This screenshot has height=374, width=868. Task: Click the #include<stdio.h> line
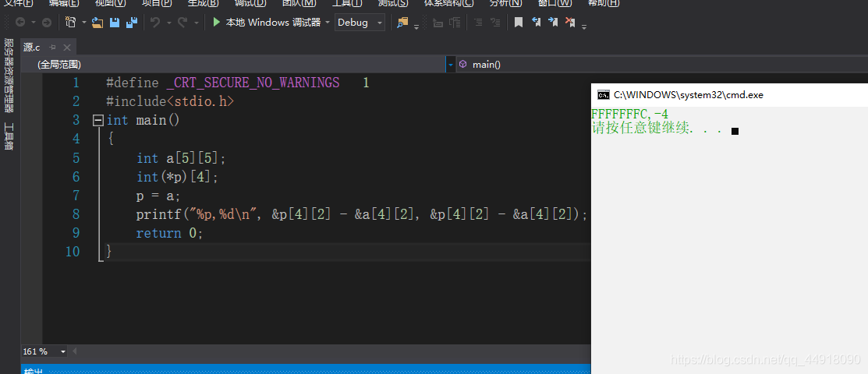[171, 102]
